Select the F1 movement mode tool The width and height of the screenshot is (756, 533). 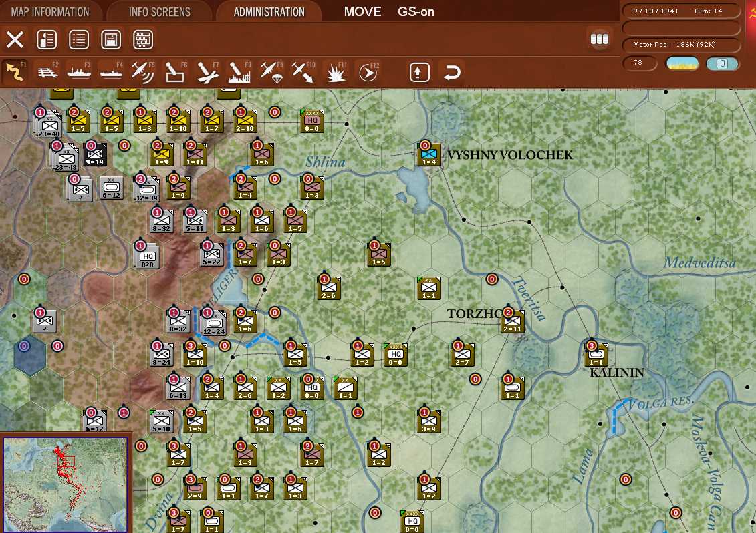15,71
